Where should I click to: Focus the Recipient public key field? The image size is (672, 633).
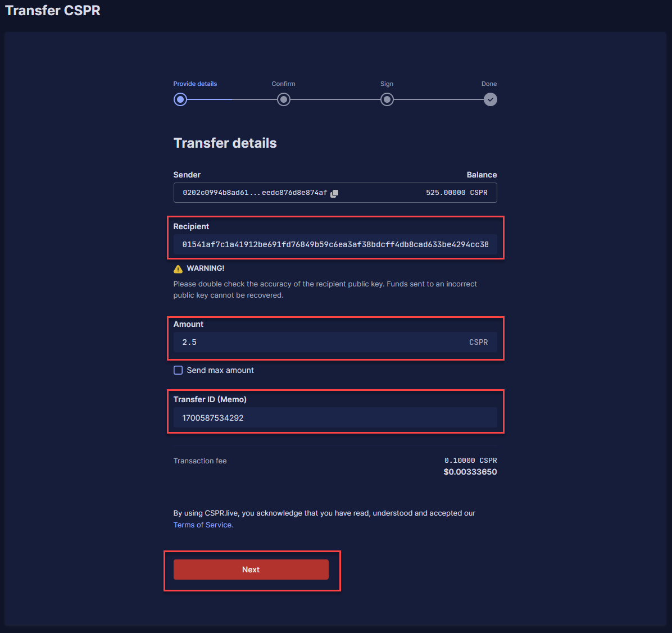(x=335, y=244)
